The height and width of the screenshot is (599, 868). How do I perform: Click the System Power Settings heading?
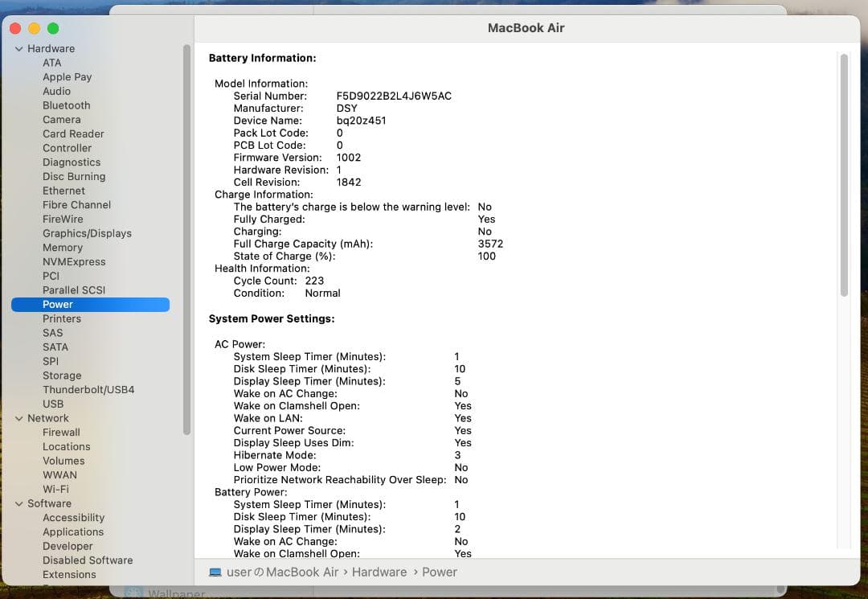coord(272,319)
